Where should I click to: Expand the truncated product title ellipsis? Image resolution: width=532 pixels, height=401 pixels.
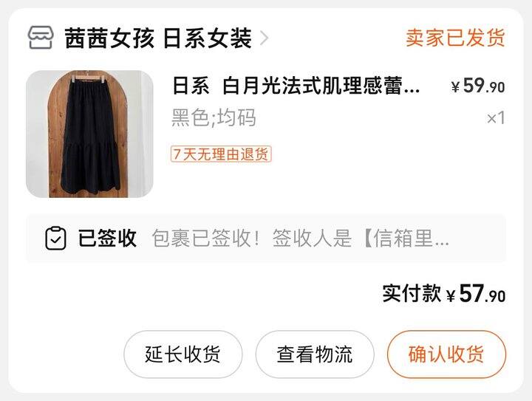coord(412,90)
